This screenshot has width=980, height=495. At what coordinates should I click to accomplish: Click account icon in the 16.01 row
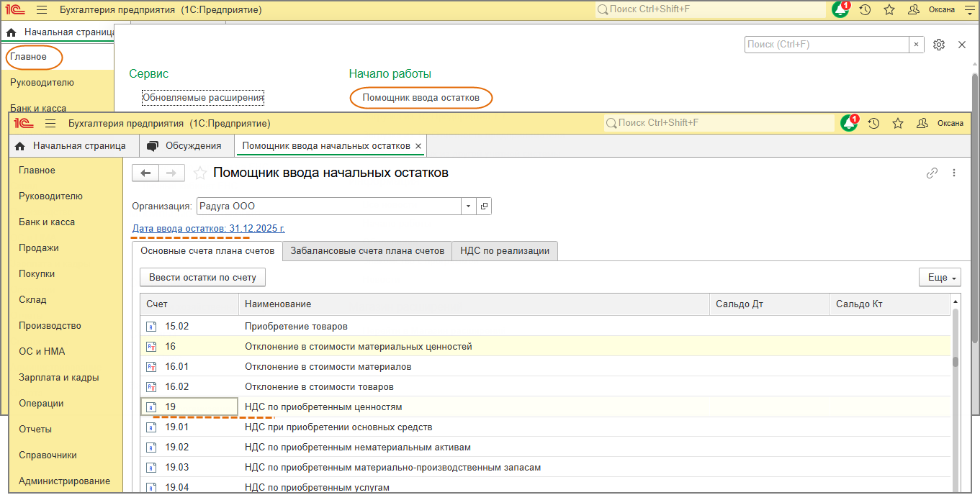[x=151, y=367]
